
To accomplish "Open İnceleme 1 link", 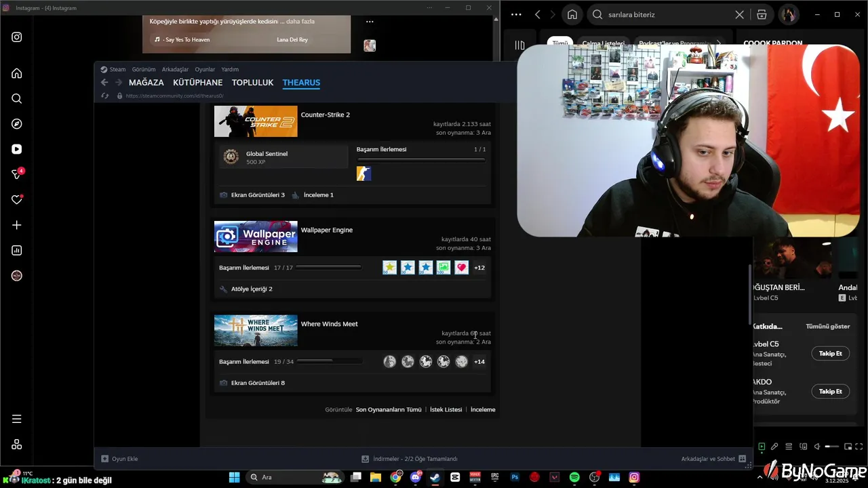I will pos(313,195).
